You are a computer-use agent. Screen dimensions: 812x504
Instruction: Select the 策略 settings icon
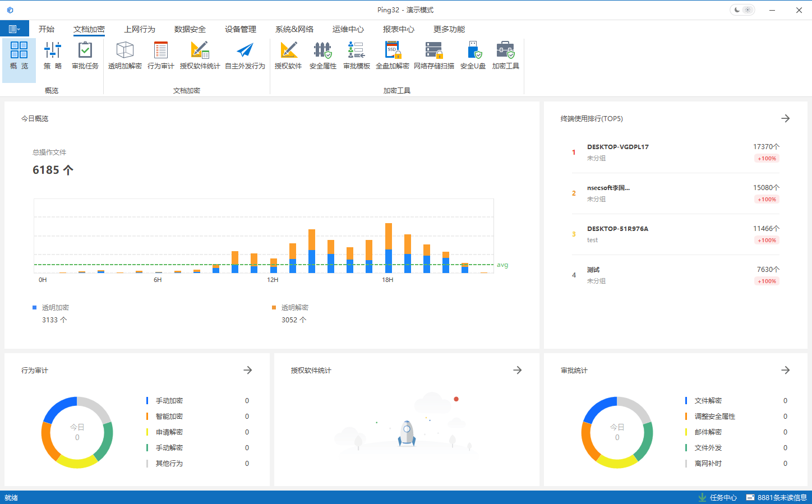[53, 56]
